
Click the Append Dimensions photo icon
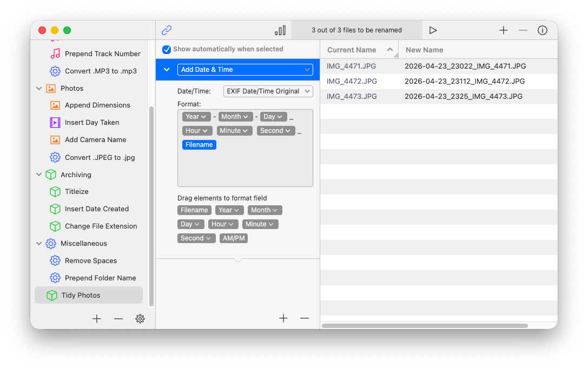[54, 105]
